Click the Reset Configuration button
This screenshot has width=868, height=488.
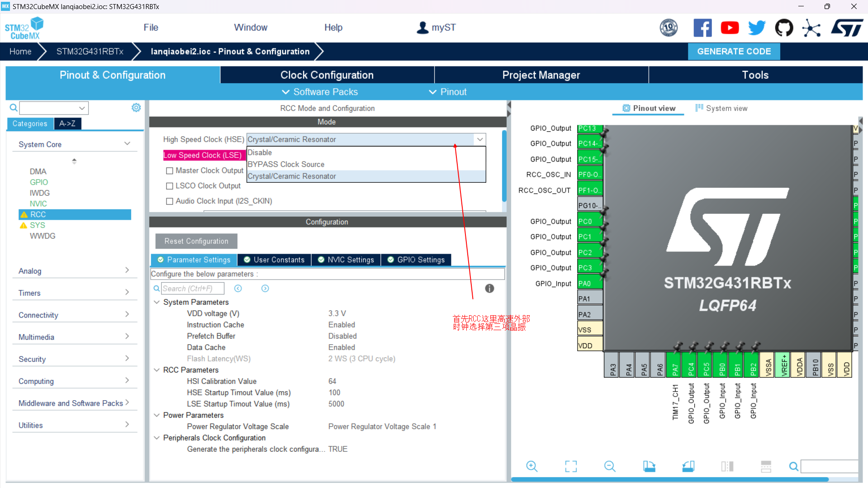coord(196,241)
